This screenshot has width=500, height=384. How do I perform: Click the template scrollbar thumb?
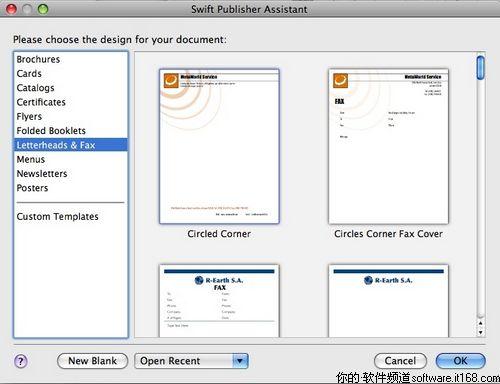[480, 68]
